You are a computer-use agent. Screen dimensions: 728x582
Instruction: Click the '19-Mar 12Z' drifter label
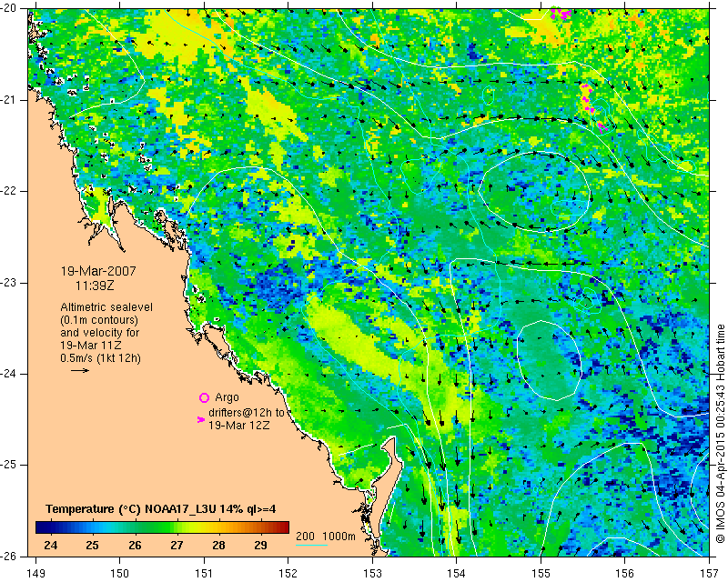coord(239,425)
